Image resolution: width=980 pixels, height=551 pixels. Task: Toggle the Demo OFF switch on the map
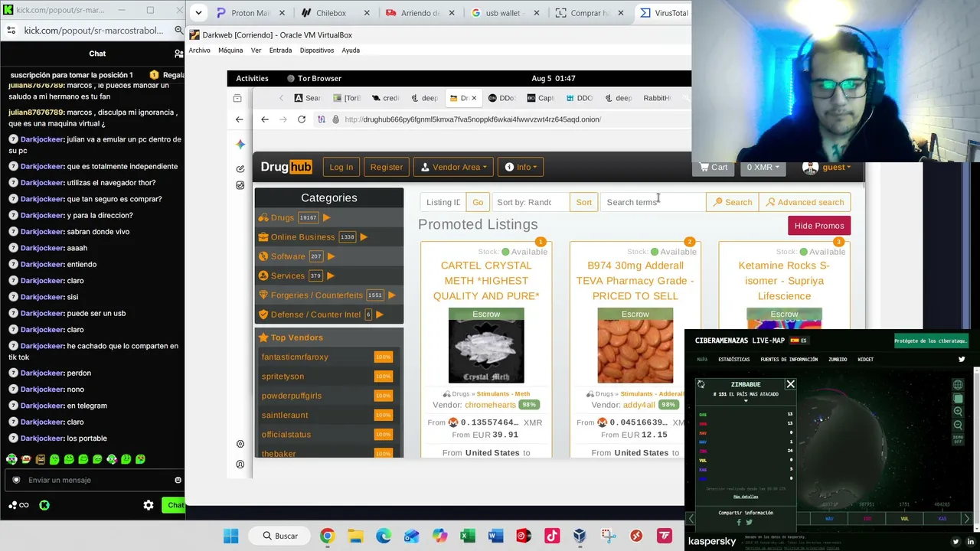click(958, 439)
